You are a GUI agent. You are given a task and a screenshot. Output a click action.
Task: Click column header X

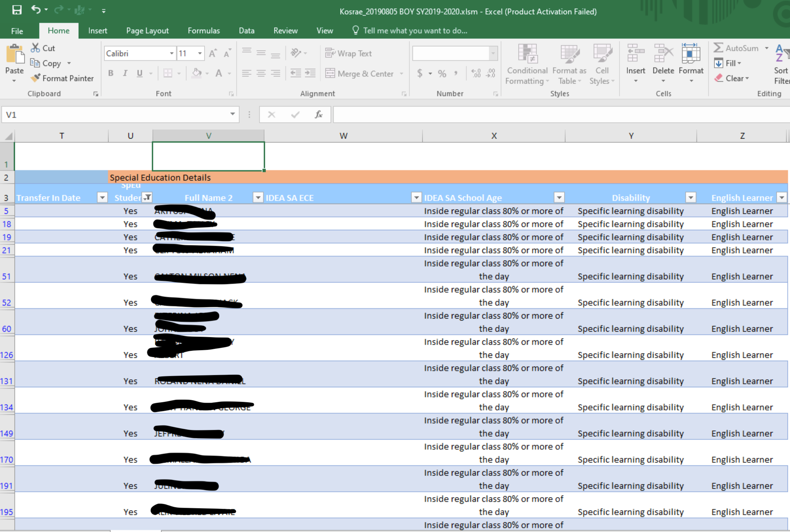click(x=494, y=136)
